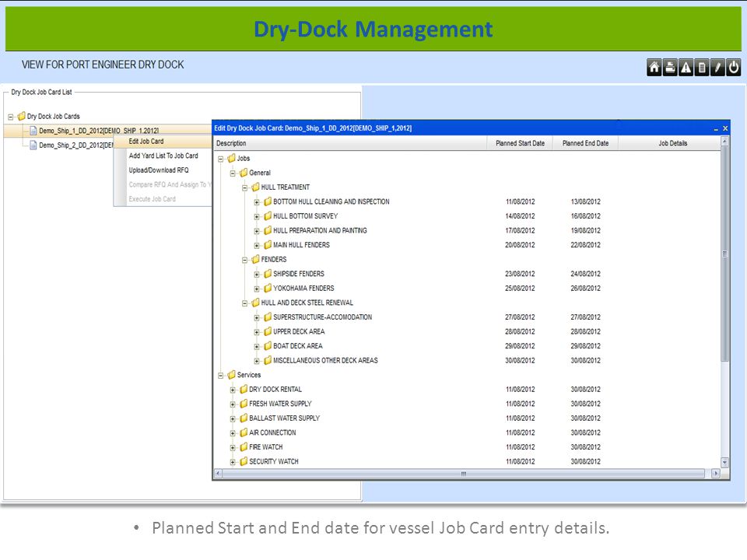Collapse HULL AND DECK STEEL RENEWAL node
Screen dimensions: 747x560
pyautogui.click(x=245, y=303)
